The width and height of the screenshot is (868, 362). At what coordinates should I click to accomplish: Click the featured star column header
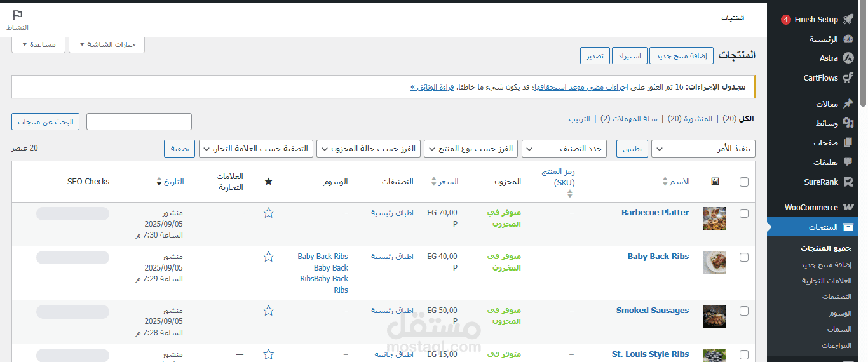pos(268,182)
